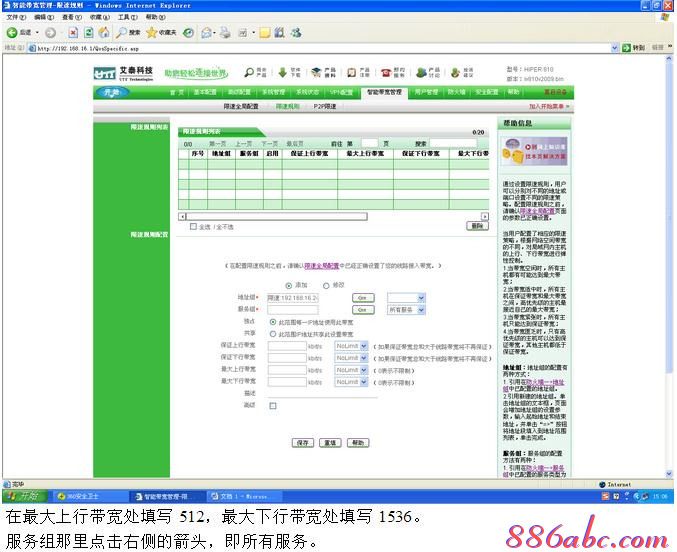The height and width of the screenshot is (552, 677).
Task: Select the 添加 radio button
Action: pos(290,285)
